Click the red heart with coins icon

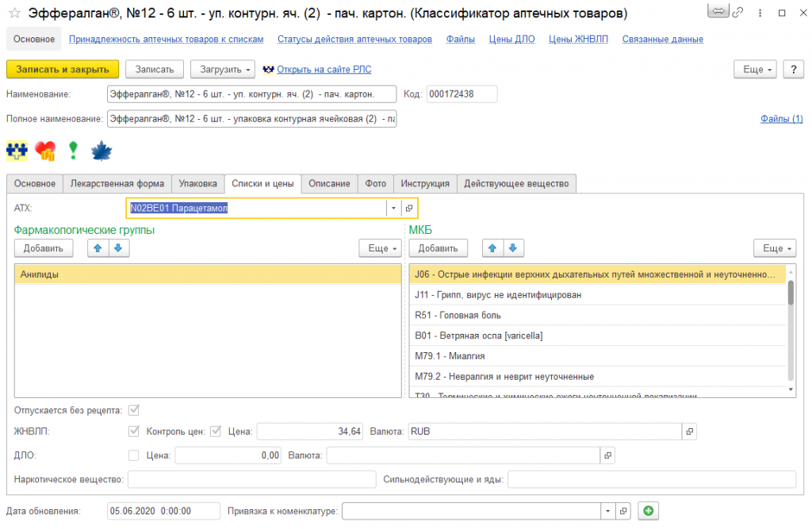[45, 151]
